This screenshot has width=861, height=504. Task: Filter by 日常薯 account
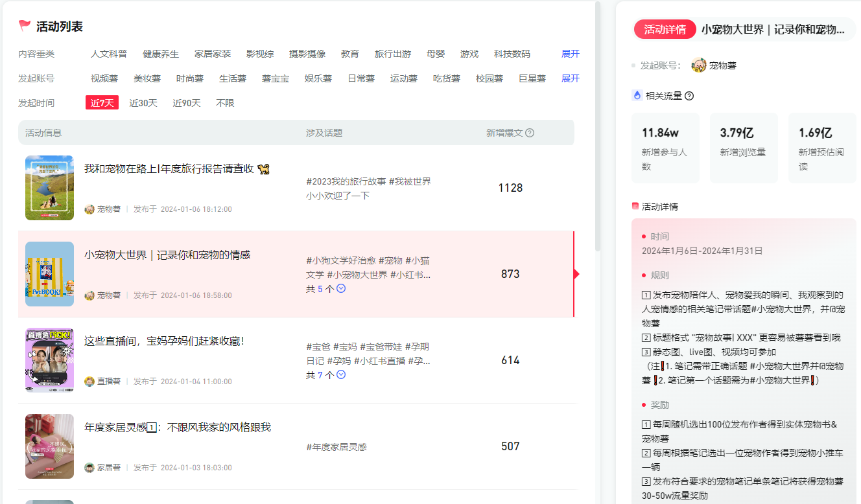(x=361, y=78)
